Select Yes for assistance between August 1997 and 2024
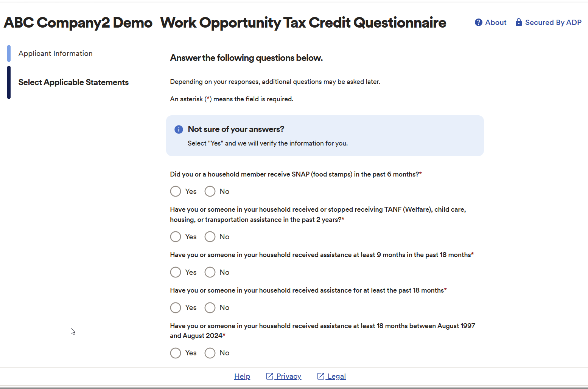 176,353
